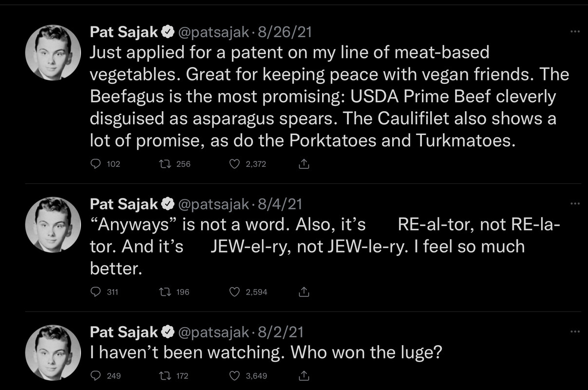Screen dimensions: 588x390
Task: Open profile picture on the 8/26/21 tweet
Action: (53, 53)
